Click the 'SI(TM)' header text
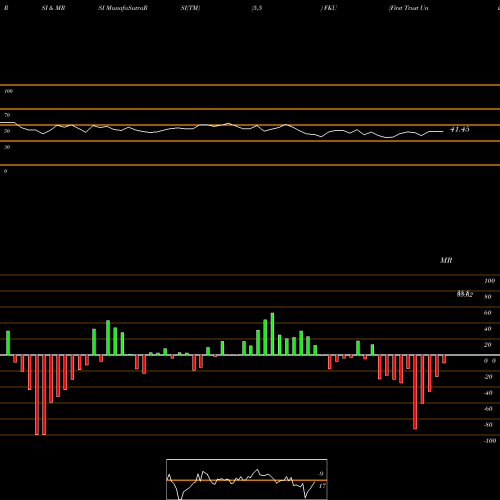This screenshot has width=500, height=500. pyautogui.click(x=190, y=8)
